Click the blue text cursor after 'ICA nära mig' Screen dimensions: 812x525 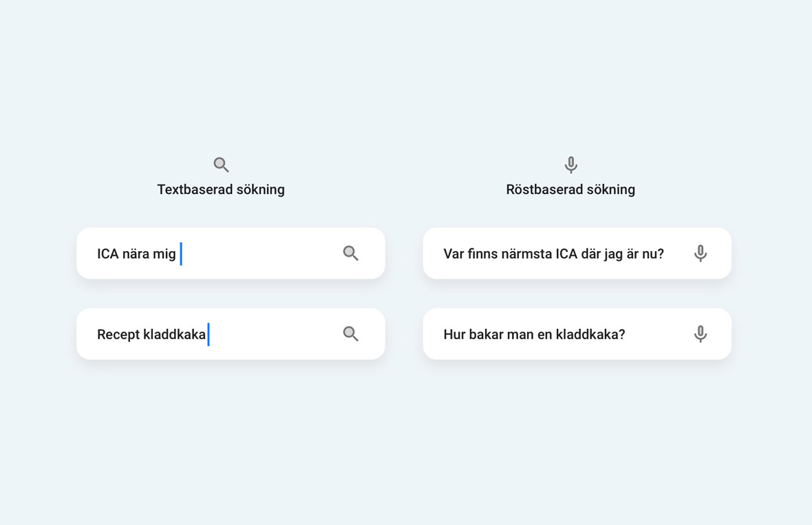(181, 253)
